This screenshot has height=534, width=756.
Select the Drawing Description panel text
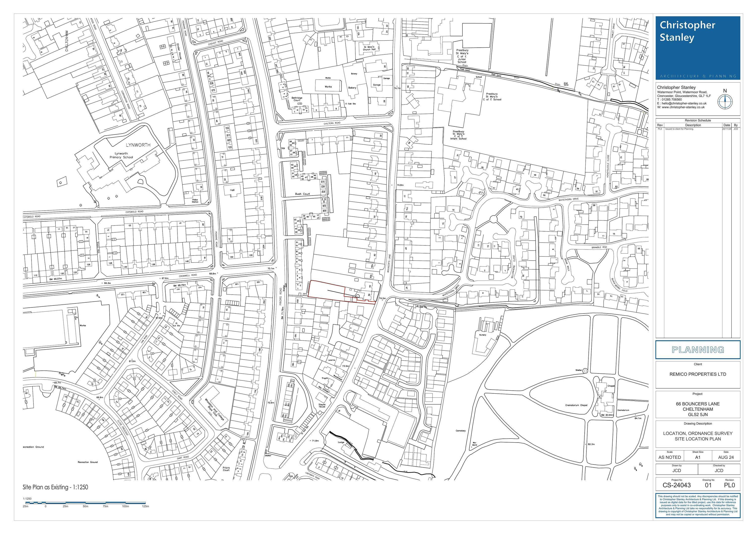(x=698, y=434)
